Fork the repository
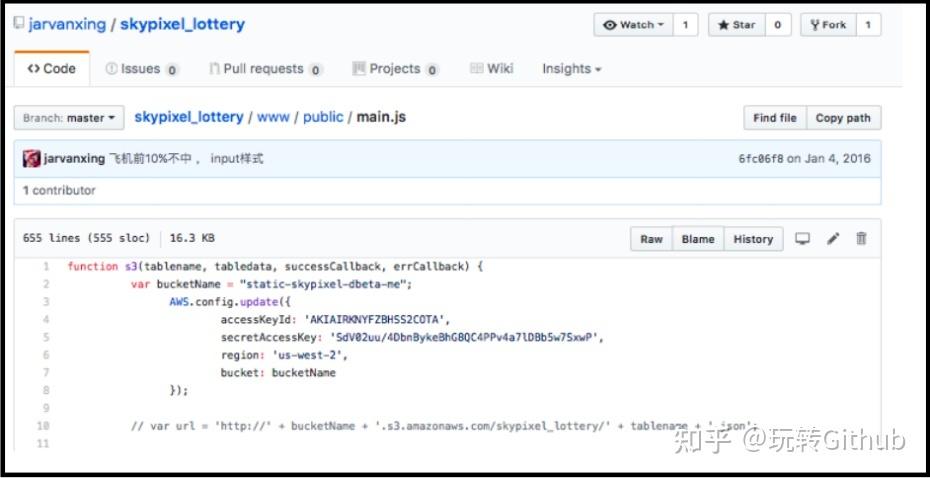Screen dimensions: 930x478 (828, 25)
